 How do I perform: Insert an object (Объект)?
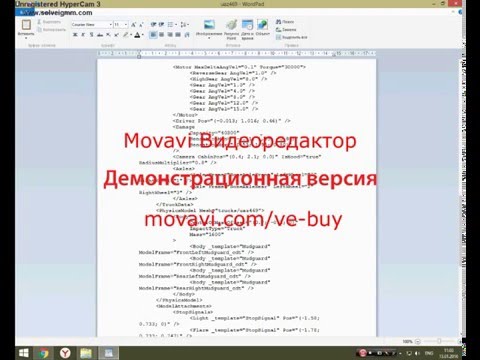pyautogui.click(x=263, y=27)
